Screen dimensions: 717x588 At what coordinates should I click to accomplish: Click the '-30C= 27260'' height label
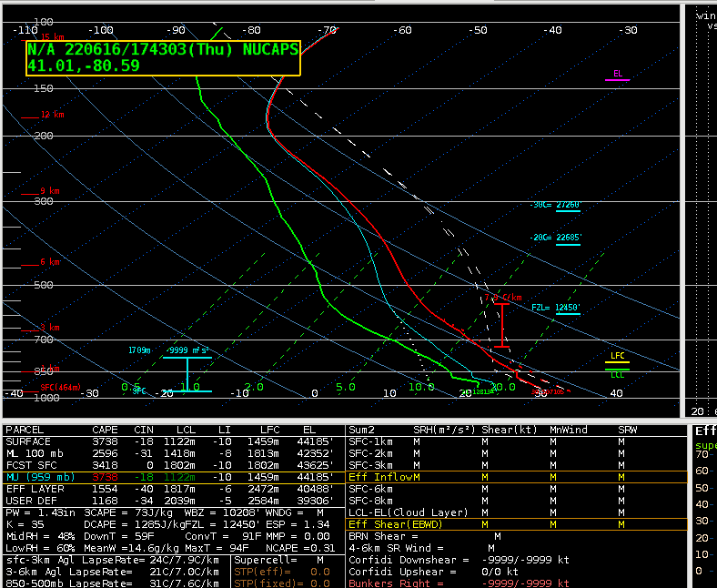(555, 206)
